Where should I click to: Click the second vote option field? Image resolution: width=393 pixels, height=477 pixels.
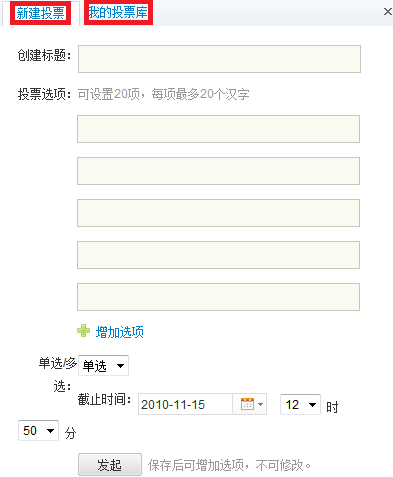(218, 171)
